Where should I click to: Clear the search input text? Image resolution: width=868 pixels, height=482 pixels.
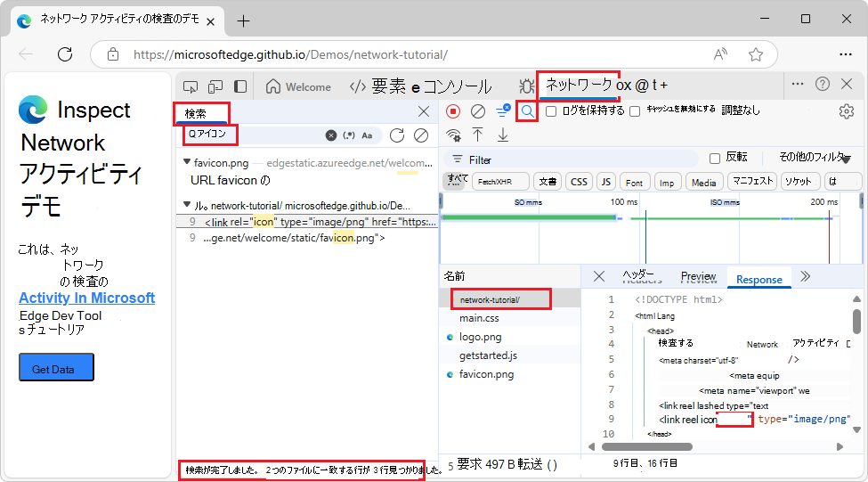331,135
